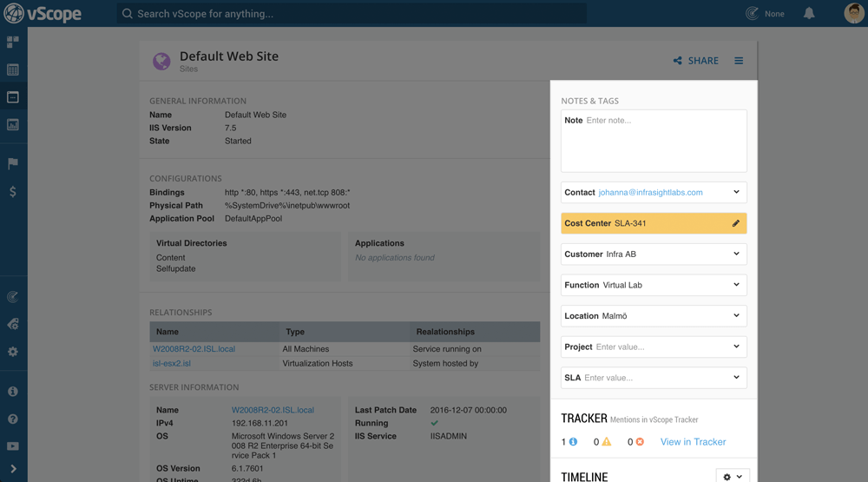Image resolution: width=868 pixels, height=482 pixels.
Task: Expand the Project tag dropdown
Action: pos(736,347)
